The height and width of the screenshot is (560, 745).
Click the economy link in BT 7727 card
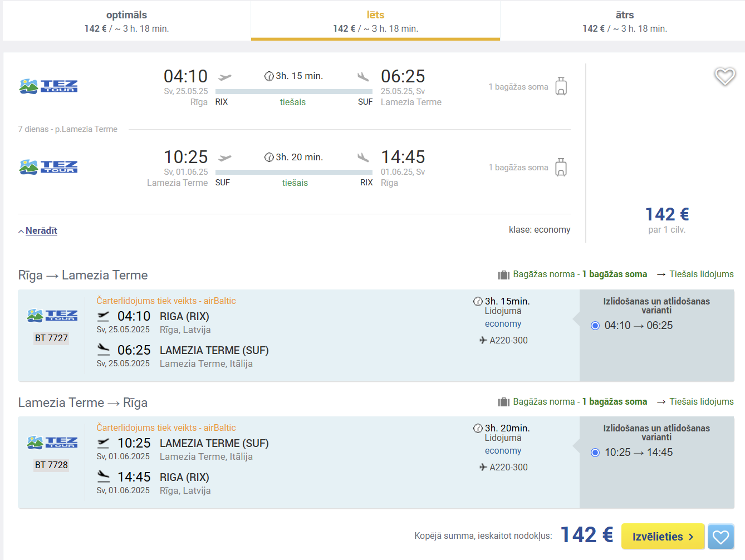[503, 324]
